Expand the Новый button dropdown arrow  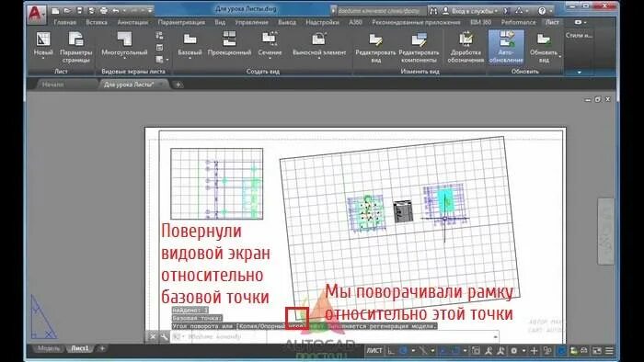point(43,58)
